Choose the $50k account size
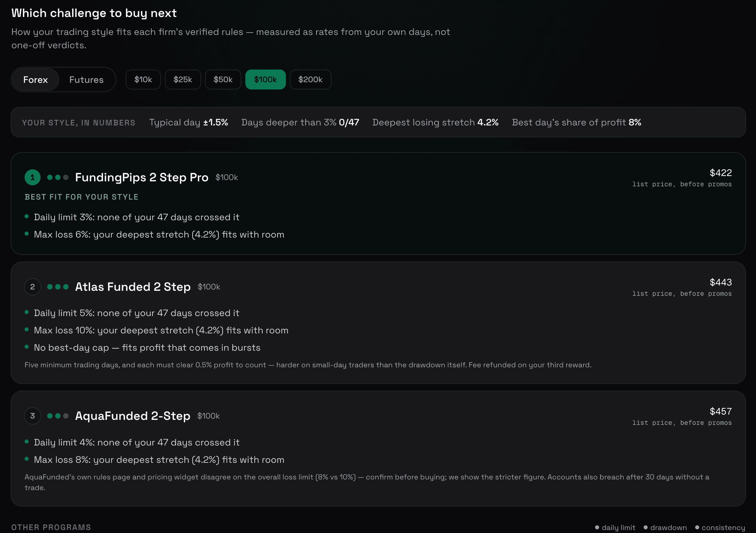 click(223, 80)
